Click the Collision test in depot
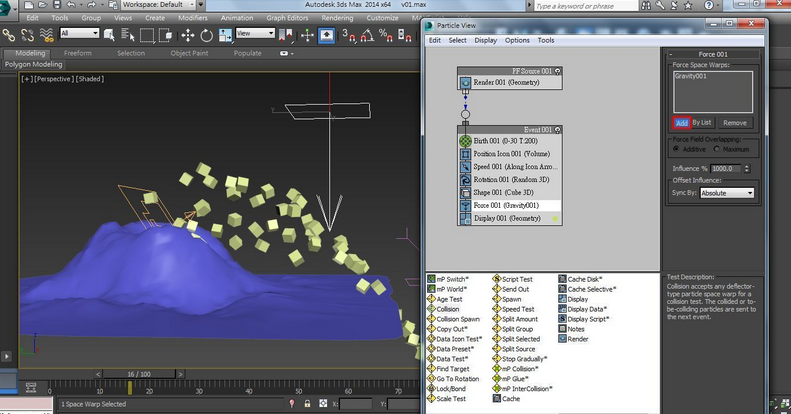Screen dimensions: 791x414 pos(448,309)
